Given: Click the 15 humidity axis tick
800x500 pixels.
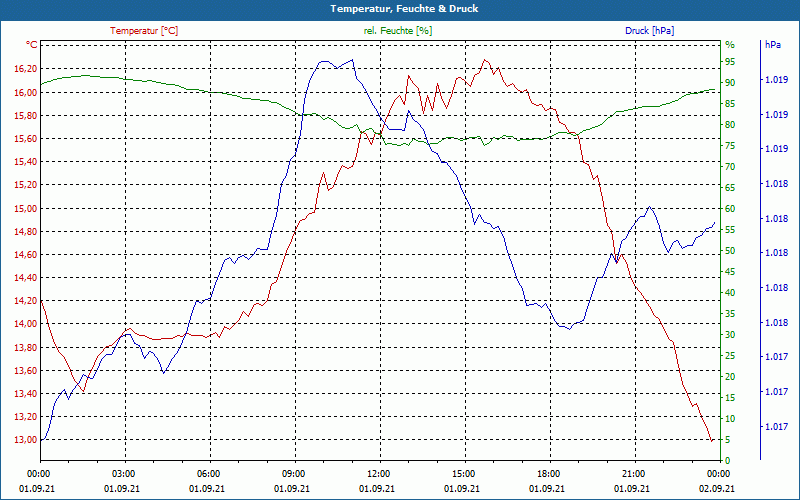Looking at the screenshot, I should (730, 398).
